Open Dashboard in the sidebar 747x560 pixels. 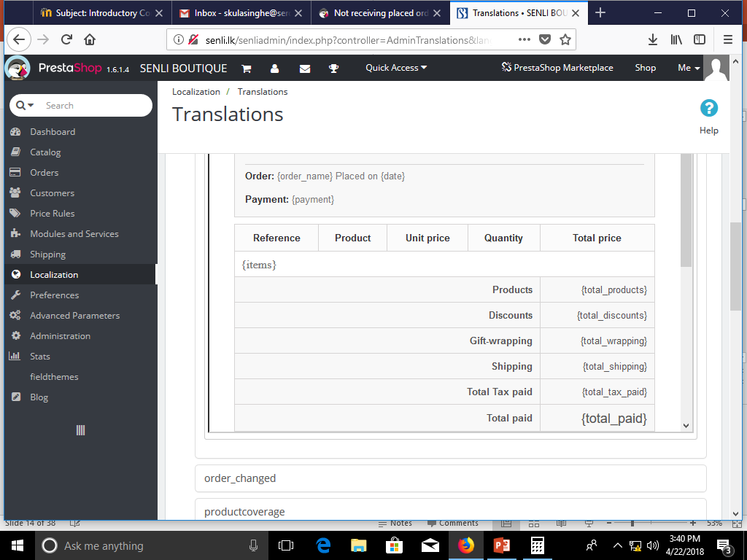tap(53, 132)
